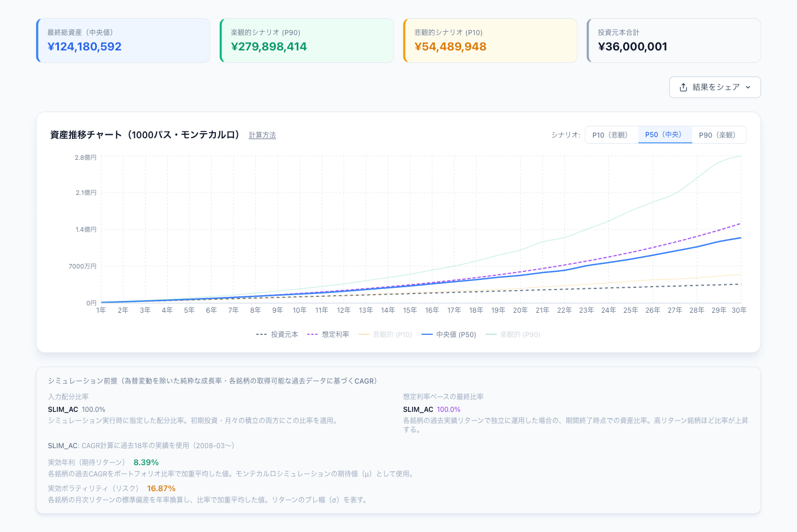Click the シミュレーション前提 section heading
The image size is (797, 532).
coord(212,381)
